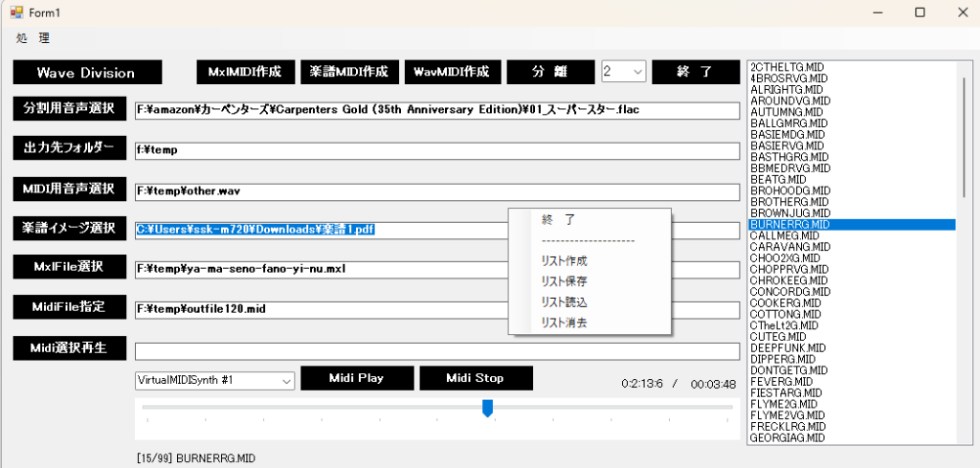The height and width of the screenshot is (468, 980).
Task: Stop playback with Midi Stop
Action: coord(475,378)
